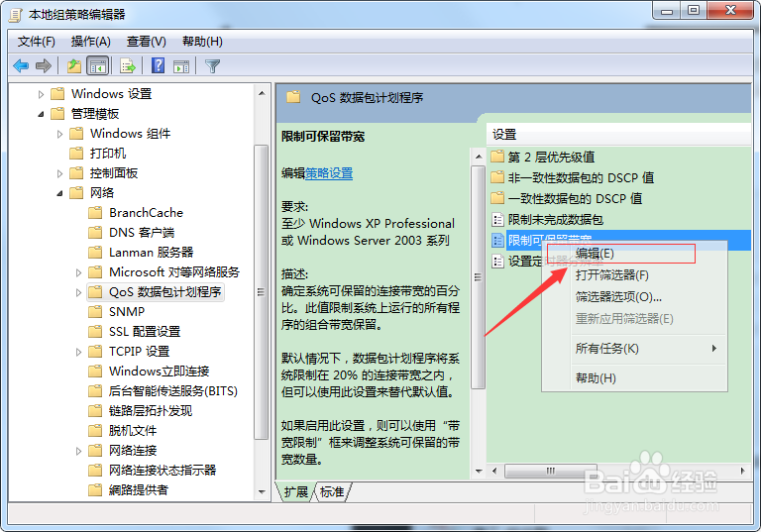Click the 策略设置 link
761x532 pixels.
(329, 173)
